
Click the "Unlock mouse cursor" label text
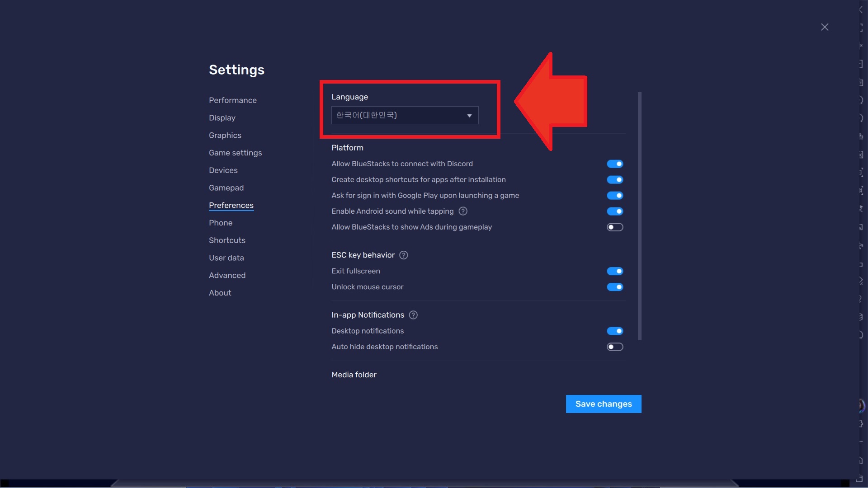tap(368, 287)
